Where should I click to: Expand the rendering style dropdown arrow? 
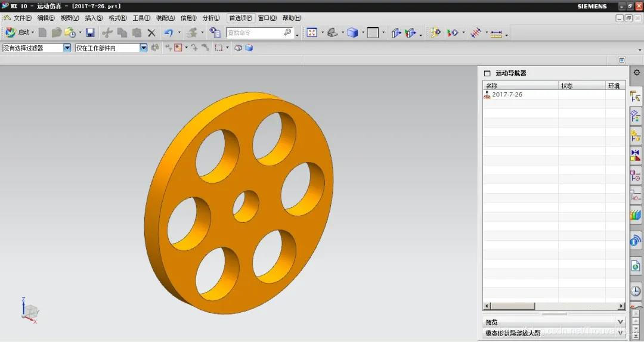[363, 32]
